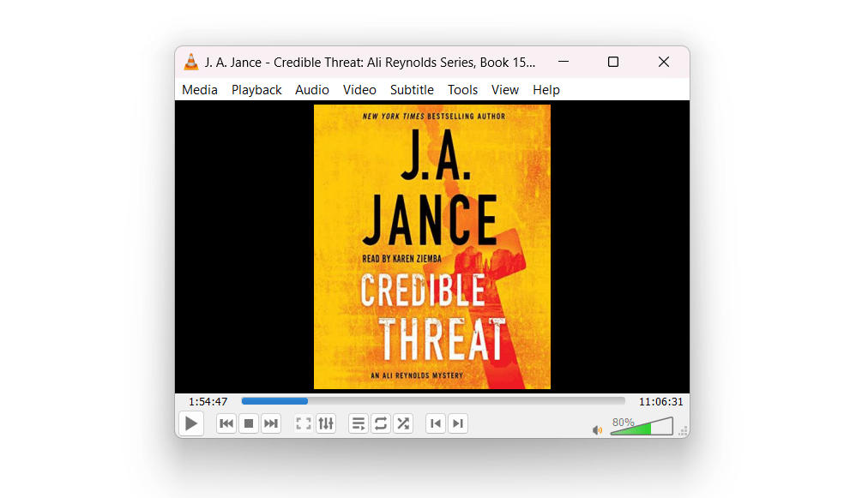Open the Audio menu
This screenshot has height=498, width=868.
tap(312, 90)
